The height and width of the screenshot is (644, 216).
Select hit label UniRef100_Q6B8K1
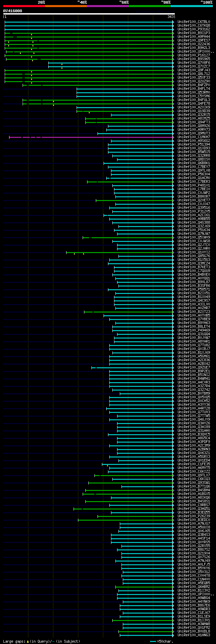(194, 163)
